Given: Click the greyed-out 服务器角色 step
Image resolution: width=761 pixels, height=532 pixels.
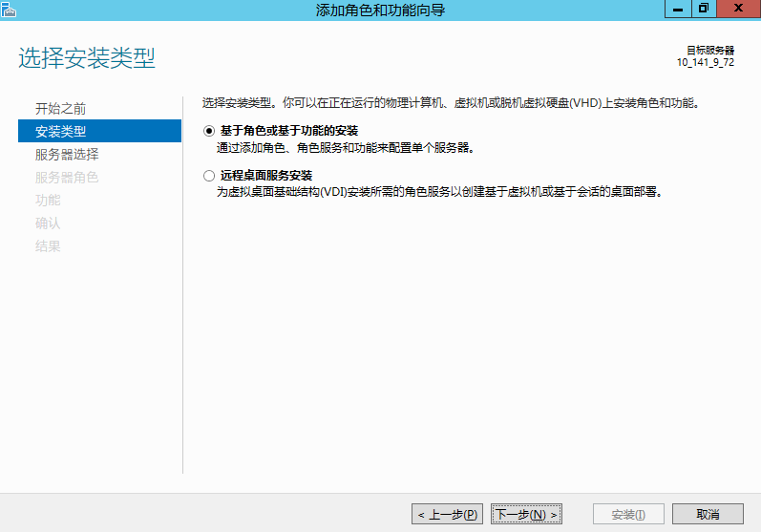Looking at the screenshot, I should coord(67,177).
